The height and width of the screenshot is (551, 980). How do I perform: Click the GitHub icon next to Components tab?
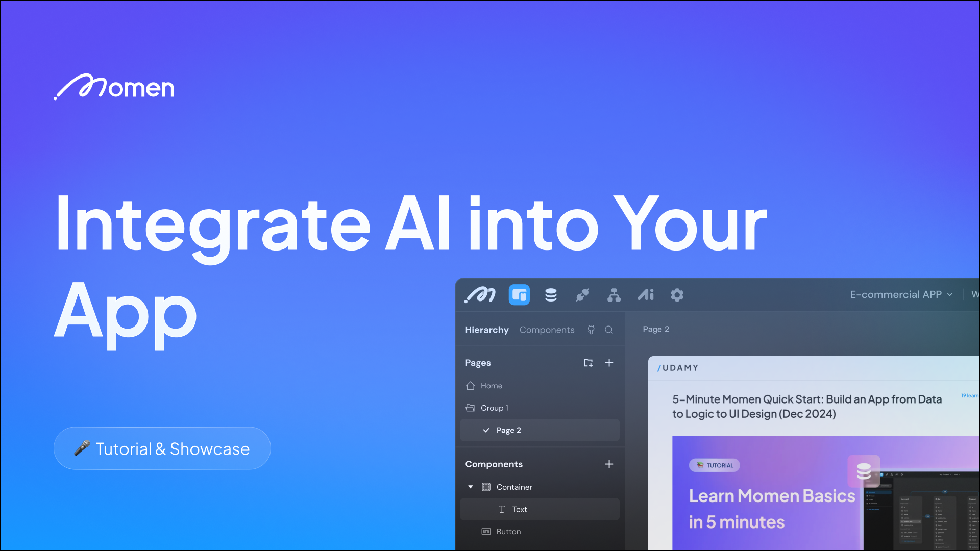[x=591, y=330]
